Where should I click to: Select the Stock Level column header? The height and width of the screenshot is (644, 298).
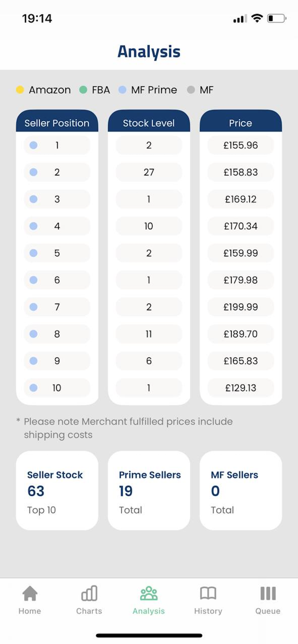point(149,123)
